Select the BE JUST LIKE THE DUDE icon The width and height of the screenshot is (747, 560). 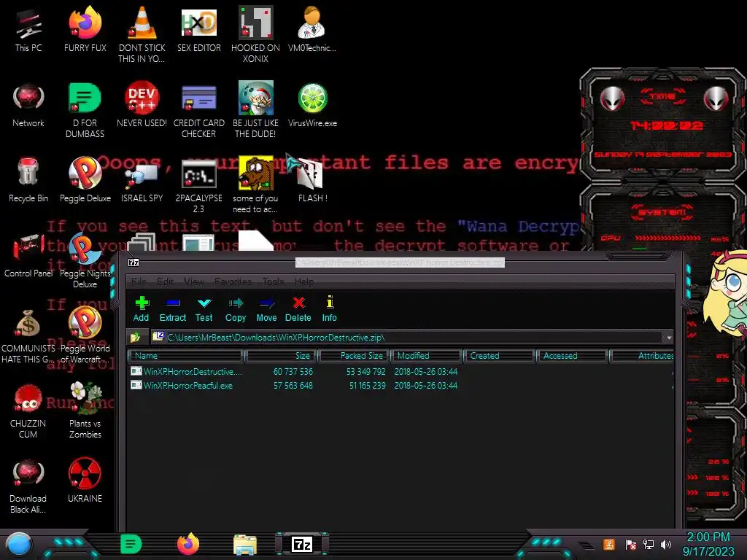[255, 109]
